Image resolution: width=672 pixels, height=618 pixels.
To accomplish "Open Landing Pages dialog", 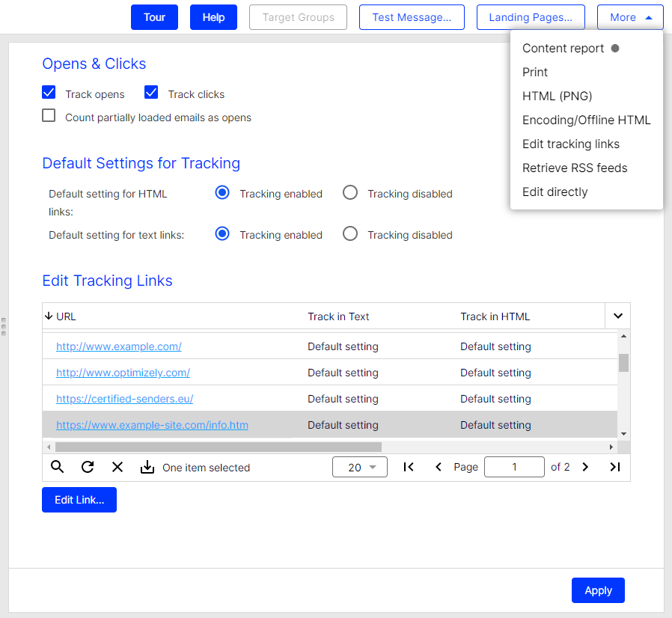I will pos(531,17).
